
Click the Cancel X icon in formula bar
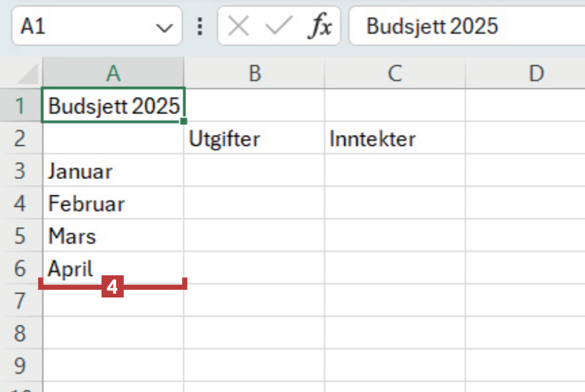(238, 27)
